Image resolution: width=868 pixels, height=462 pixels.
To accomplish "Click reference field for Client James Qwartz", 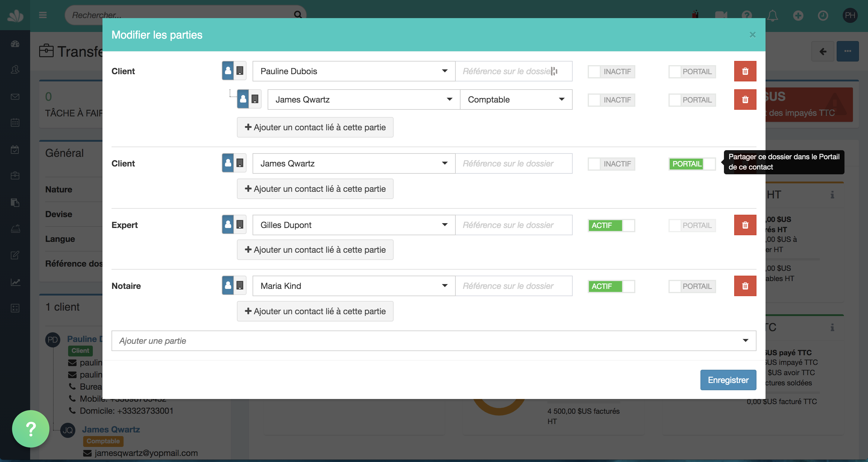I will (514, 163).
